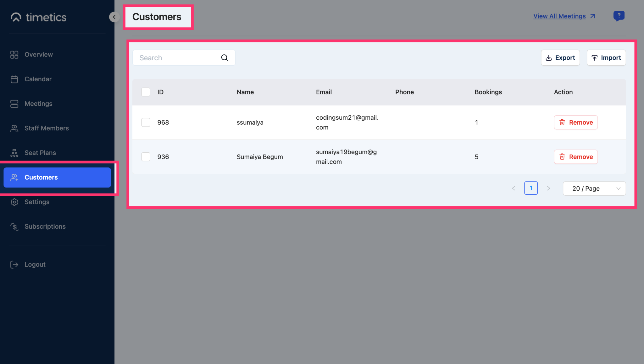644x364 pixels.
Task: Check the row for Sumaiya Begum
Action: [146, 156]
